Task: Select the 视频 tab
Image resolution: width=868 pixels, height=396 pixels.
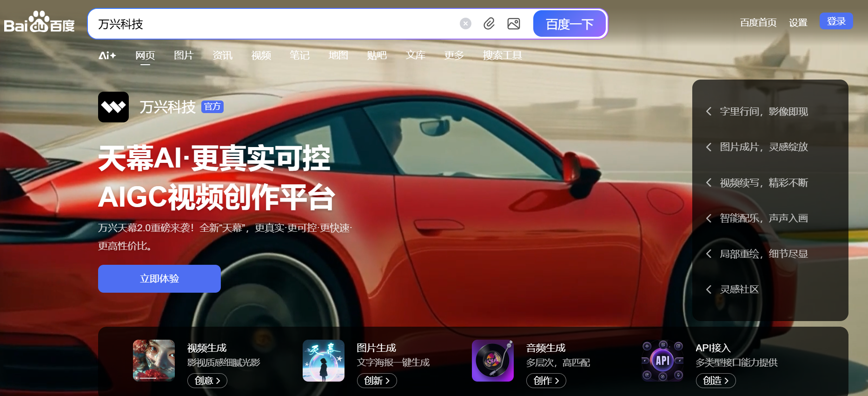Action: pyautogui.click(x=261, y=55)
